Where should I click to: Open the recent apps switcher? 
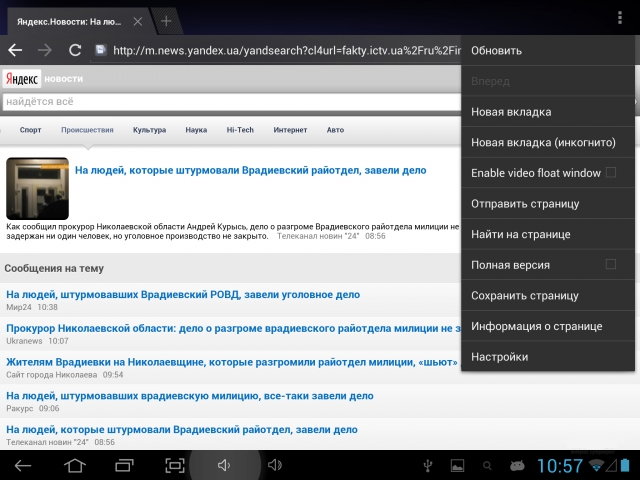click(x=125, y=465)
